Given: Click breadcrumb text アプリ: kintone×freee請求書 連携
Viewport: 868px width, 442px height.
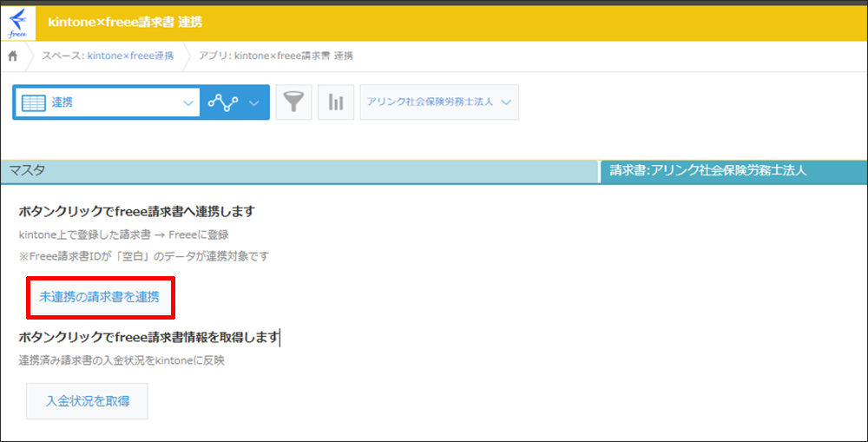Looking at the screenshot, I should pos(276,56).
